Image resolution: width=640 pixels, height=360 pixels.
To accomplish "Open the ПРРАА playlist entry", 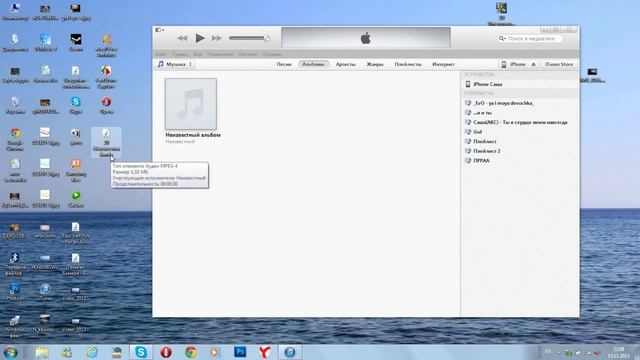I will [520, 160].
